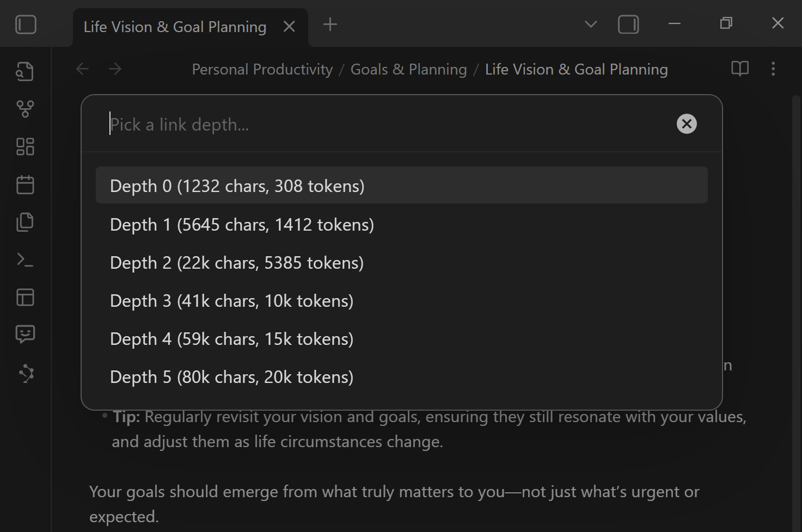Open the search pane from the sidebar
This screenshot has width=802, height=532.
[25, 71]
